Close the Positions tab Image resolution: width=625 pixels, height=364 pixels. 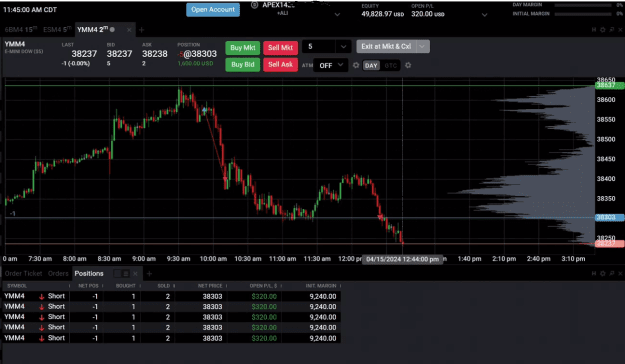pos(135,273)
